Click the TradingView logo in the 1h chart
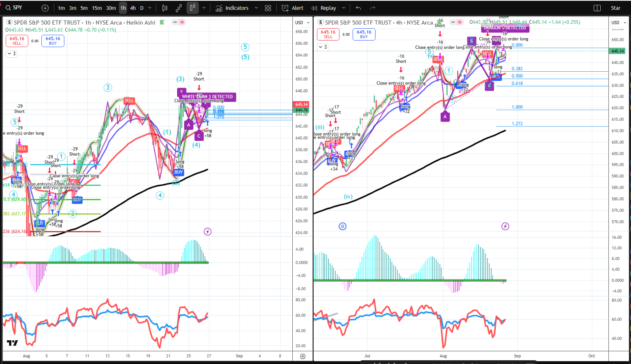Image resolution: width=631 pixels, height=364 pixels. (x=12, y=343)
